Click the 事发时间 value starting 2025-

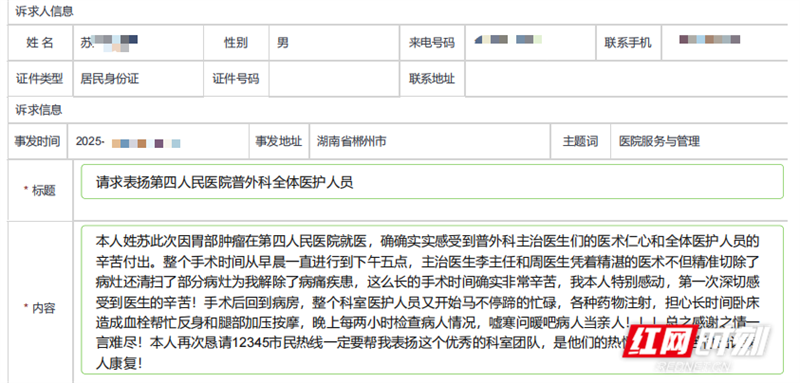[x=128, y=142]
